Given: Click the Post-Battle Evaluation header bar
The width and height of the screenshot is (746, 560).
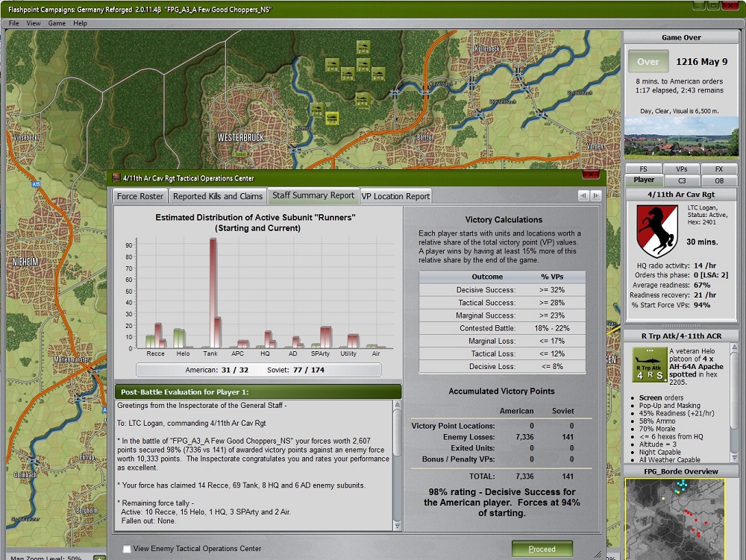Looking at the screenshot, I should (x=258, y=391).
